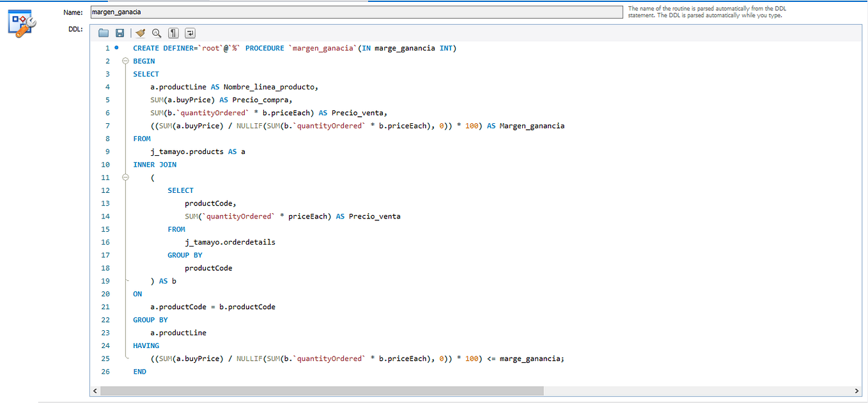868x403 pixels.
Task: Click the DDL label beside the editor
Action: point(75,29)
